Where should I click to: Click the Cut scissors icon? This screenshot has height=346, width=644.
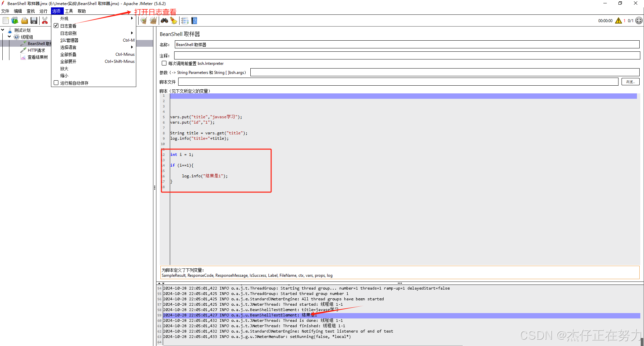pyautogui.click(x=45, y=21)
